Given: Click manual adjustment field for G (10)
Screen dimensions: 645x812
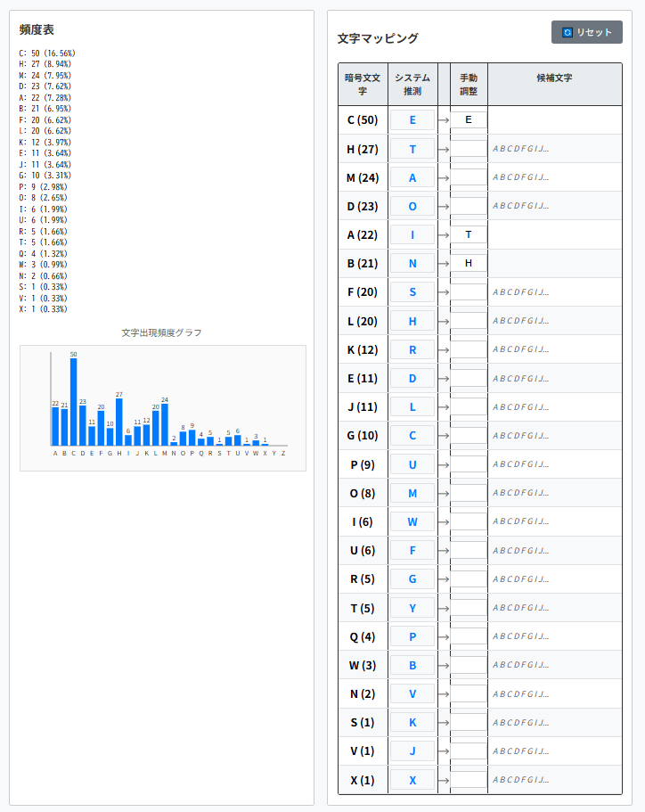Looking at the screenshot, I should (469, 435).
